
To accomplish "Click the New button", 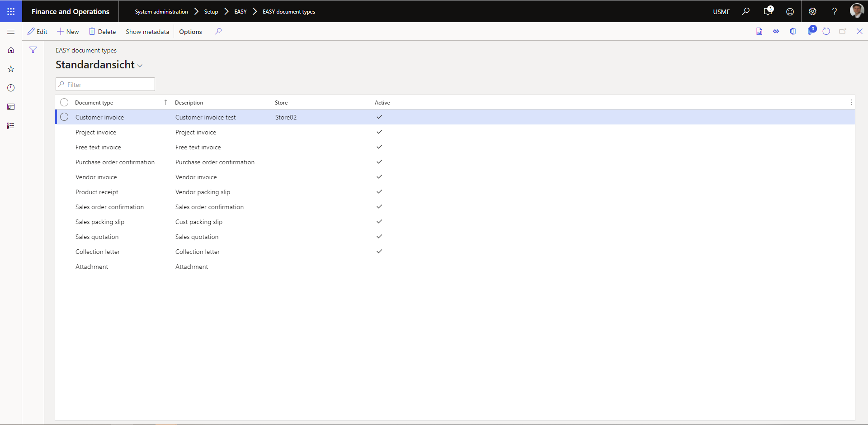I will tap(68, 32).
